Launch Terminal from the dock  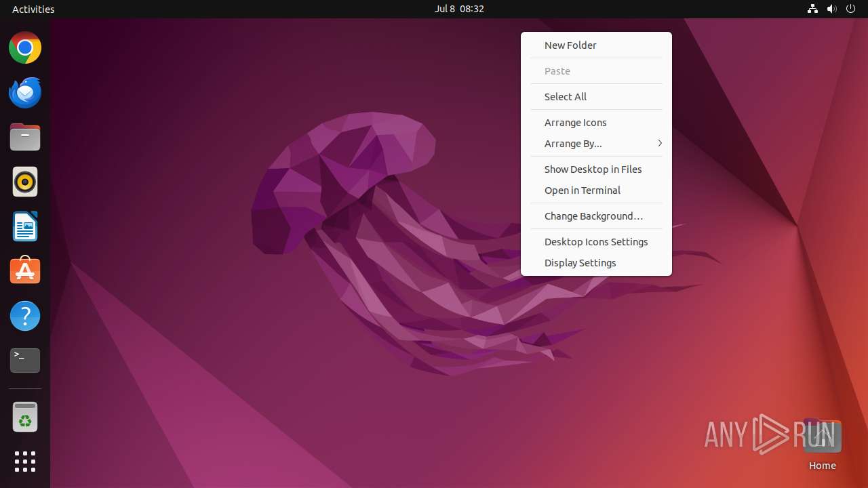coord(25,361)
